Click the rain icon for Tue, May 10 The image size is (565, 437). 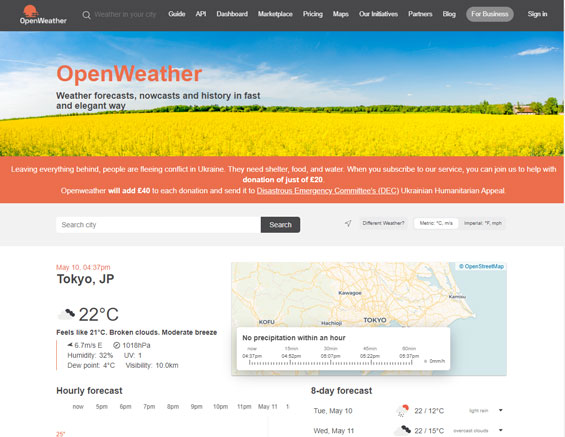(x=402, y=411)
